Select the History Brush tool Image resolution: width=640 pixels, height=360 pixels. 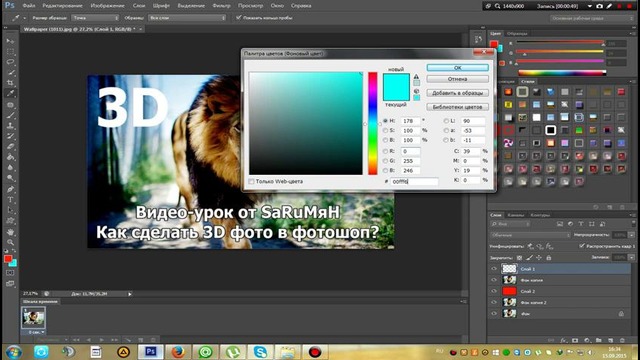[10, 136]
